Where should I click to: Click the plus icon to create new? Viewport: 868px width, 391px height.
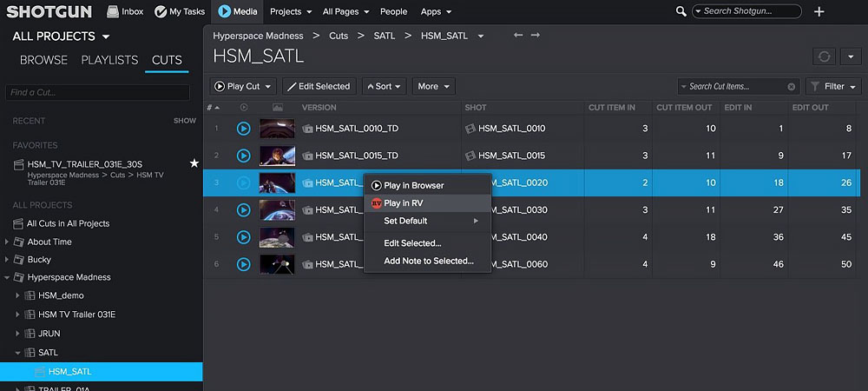pyautogui.click(x=819, y=11)
